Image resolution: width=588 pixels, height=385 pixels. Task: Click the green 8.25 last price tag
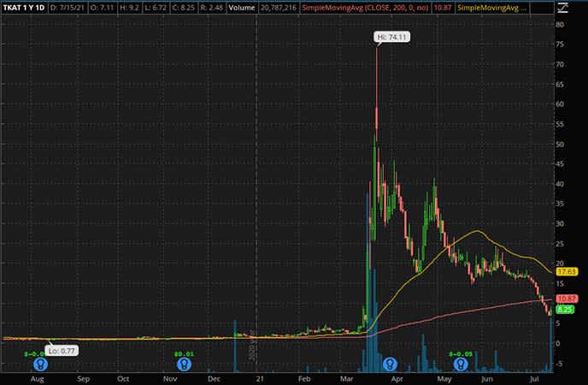[564, 309]
